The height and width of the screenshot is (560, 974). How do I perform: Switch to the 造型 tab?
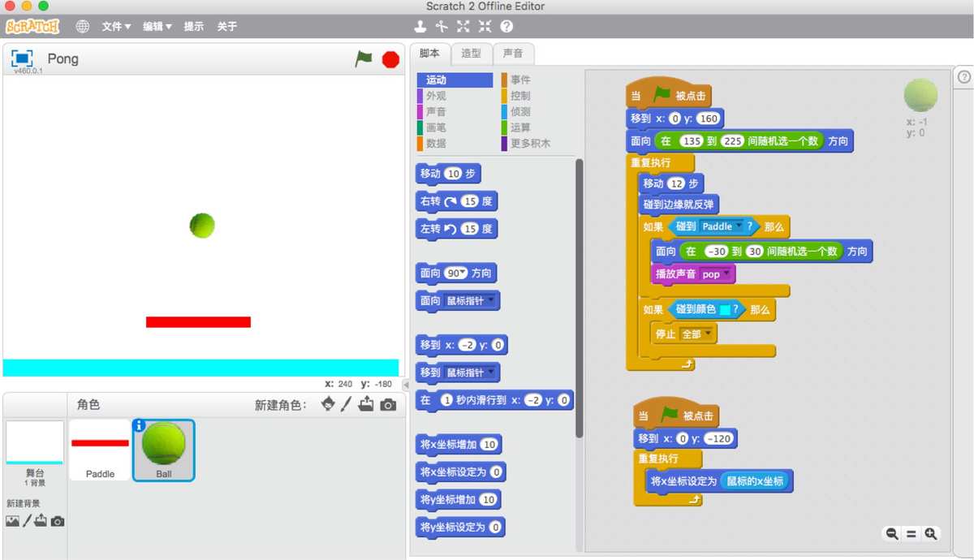[471, 54]
